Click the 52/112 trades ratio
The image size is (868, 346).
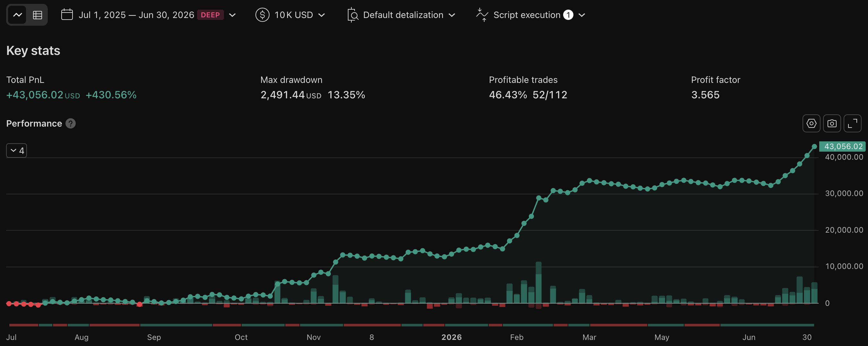click(x=550, y=95)
